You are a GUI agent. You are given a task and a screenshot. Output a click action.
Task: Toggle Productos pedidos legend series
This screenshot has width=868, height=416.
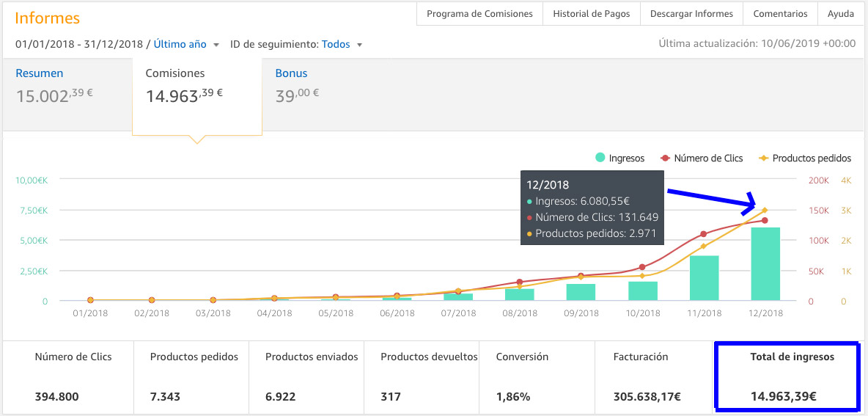coord(804,158)
